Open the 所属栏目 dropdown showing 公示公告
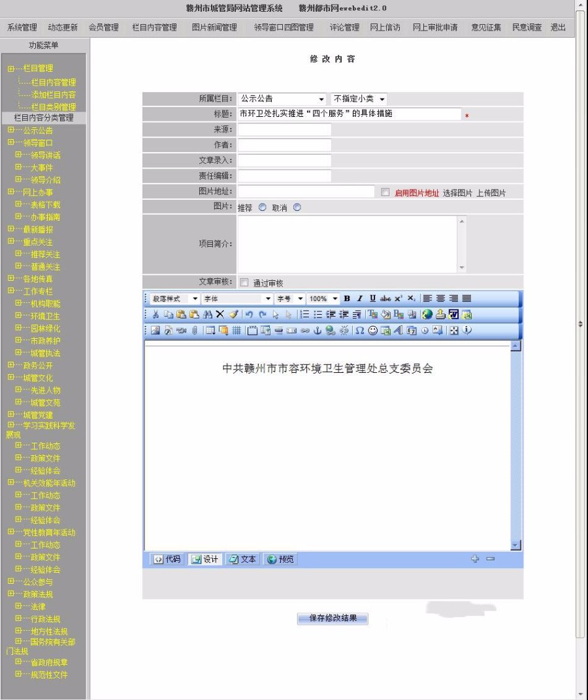This screenshot has height=700, width=588. click(x=282, y=99)
